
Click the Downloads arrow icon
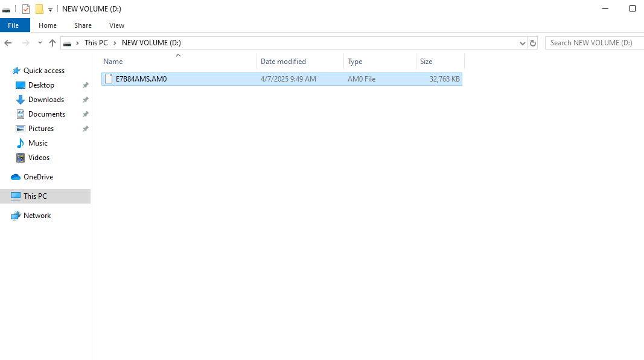pyautogui.click(x=20, y=100)
